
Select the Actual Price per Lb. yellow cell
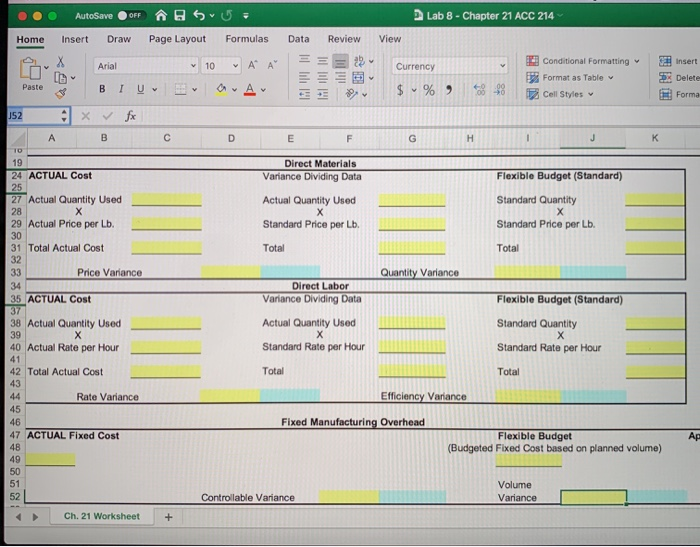pos(167,224)
